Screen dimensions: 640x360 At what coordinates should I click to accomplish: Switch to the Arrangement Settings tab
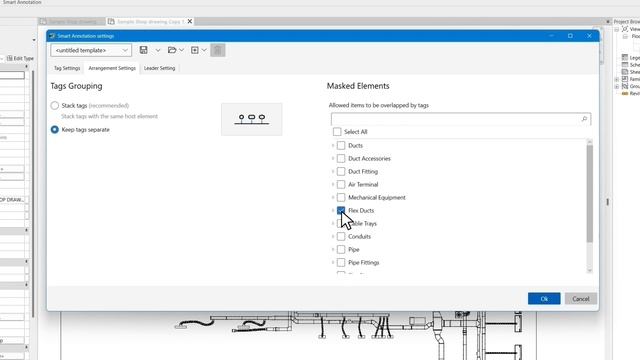(x=112, y=68)
